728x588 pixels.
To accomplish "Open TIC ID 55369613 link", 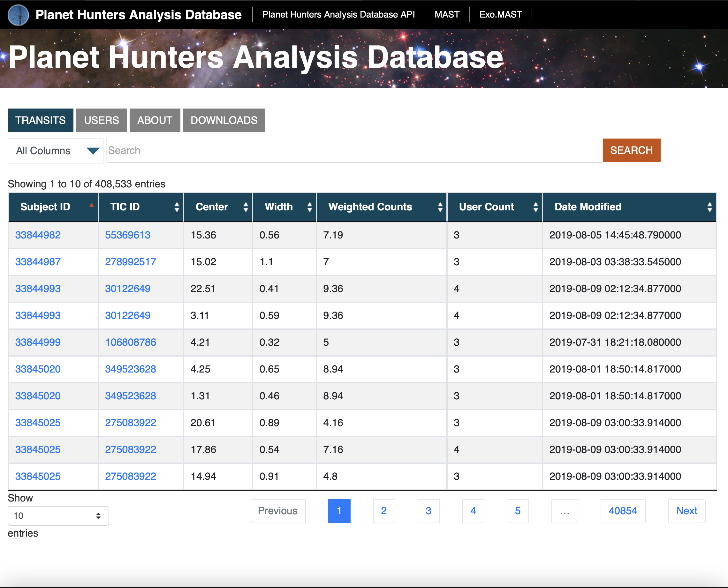I will click(128, 235).
